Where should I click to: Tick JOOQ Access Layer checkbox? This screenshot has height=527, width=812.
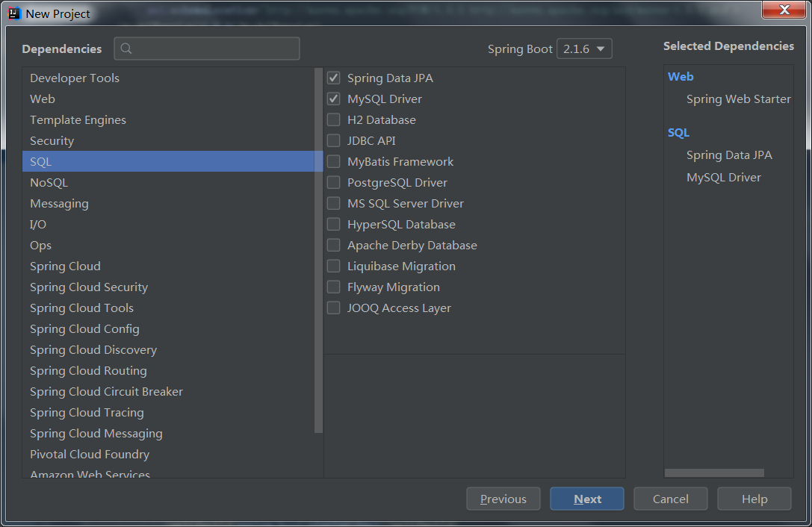pyautogui.click(x=333, y=308)
